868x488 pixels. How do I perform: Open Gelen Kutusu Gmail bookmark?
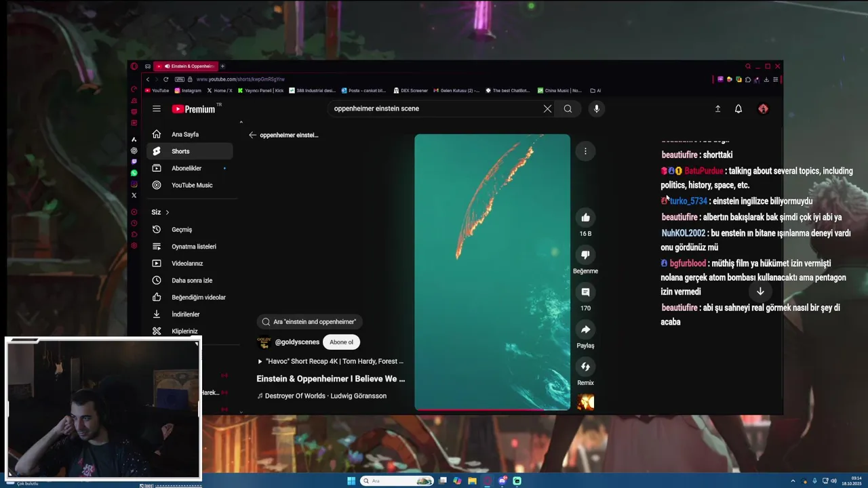click(456, 90)
